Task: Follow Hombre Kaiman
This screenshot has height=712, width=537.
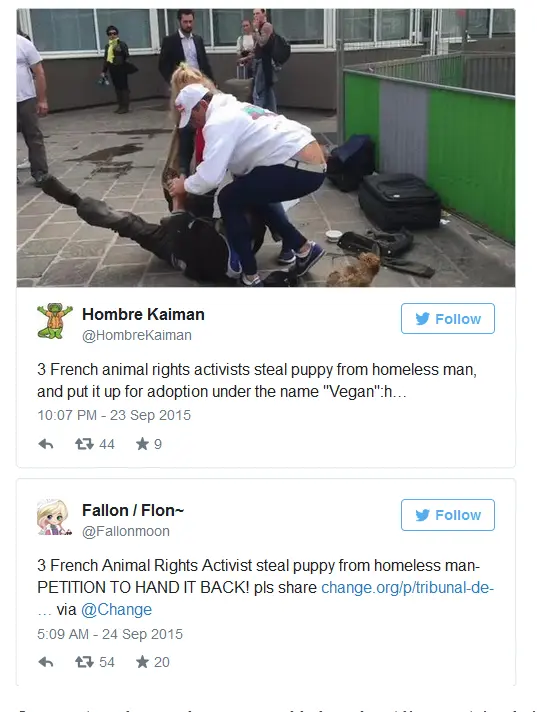Action: 448,319
